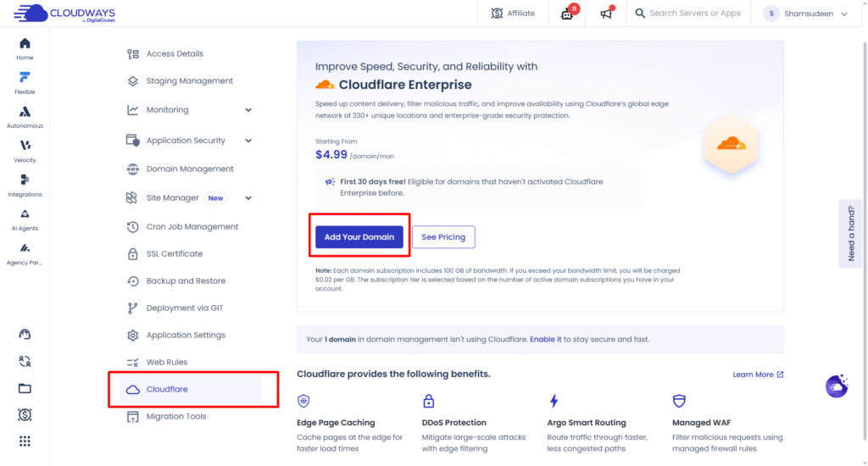Expand the Application Security chevron
The image size is (868, 466).
[x=248, y=141]
